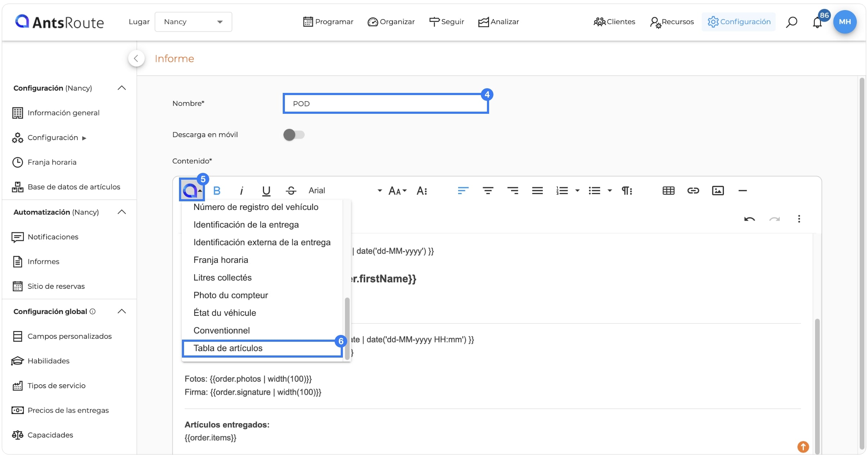
Task: Open the Lugar dropdown showing Nancy
Action: 193,22
